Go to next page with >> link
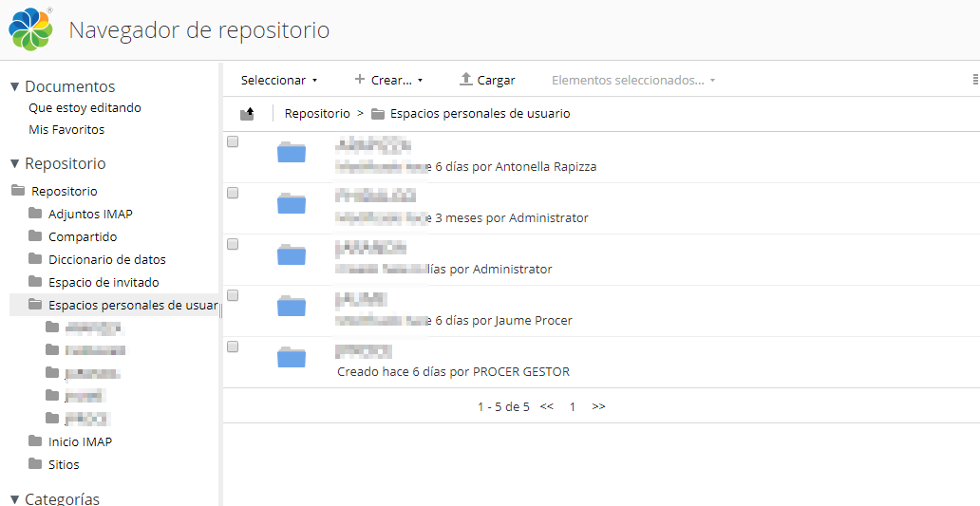Screen dimensions: 980x506 [x=599, y=406]
